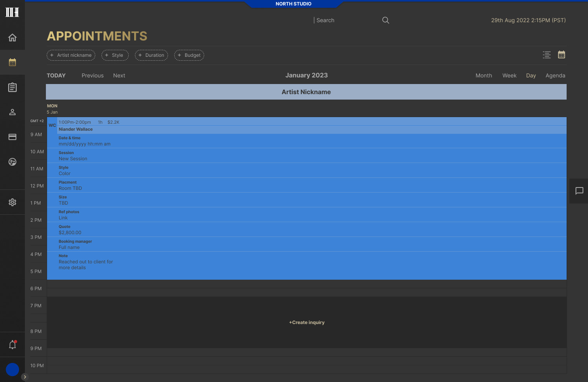
Task: Open the settings gear in sidebar
Action: pyautogui.click(x=12, y=202)
